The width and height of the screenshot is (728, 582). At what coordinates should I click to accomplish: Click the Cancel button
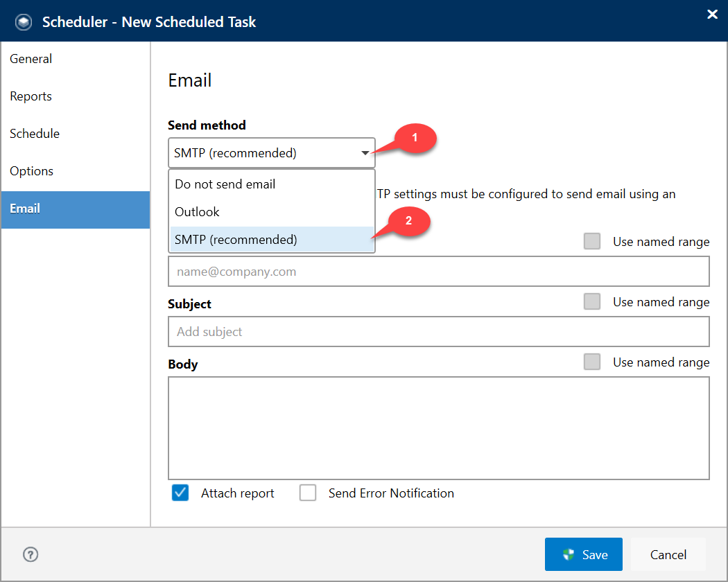tap(667, 554)
